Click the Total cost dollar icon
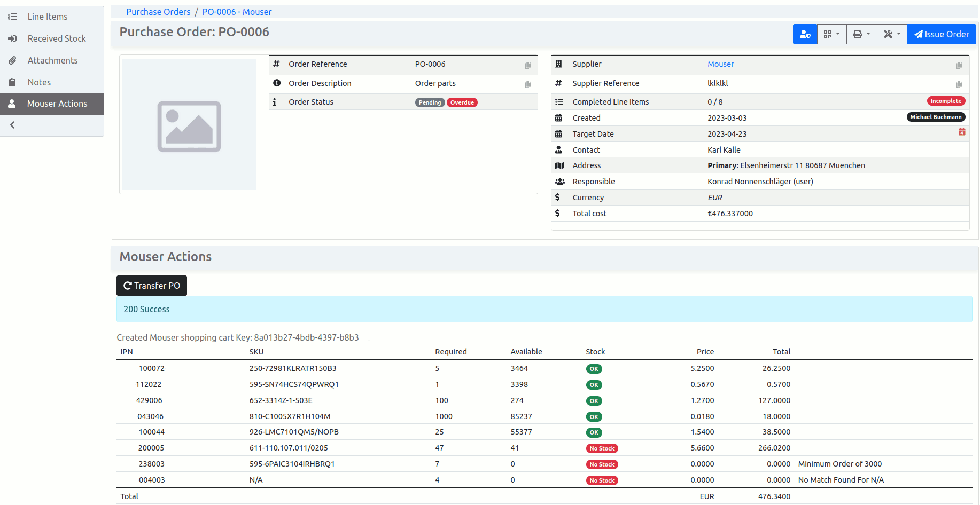 pos(557,214)
